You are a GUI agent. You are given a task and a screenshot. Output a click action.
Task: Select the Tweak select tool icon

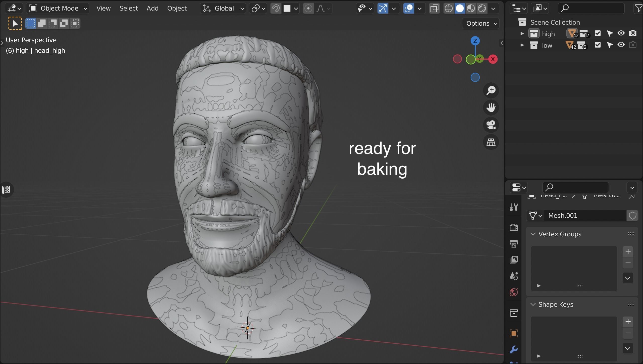(15, 23)
